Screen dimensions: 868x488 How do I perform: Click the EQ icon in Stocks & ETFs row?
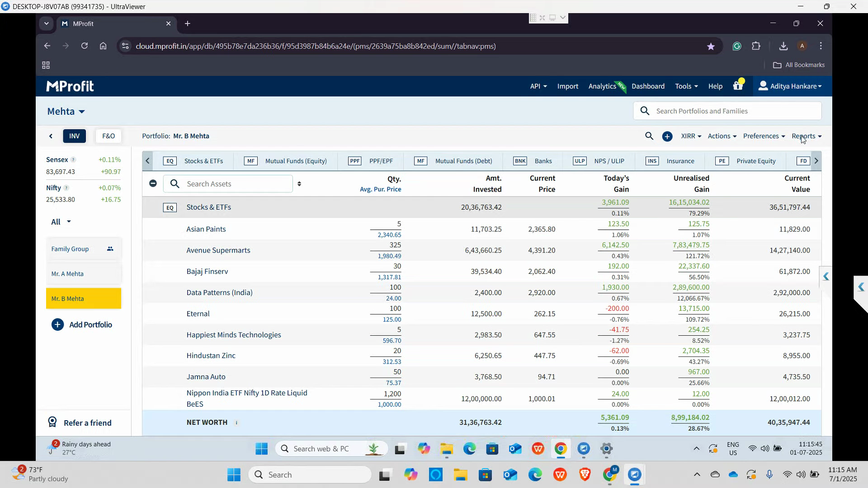[170, 207]
